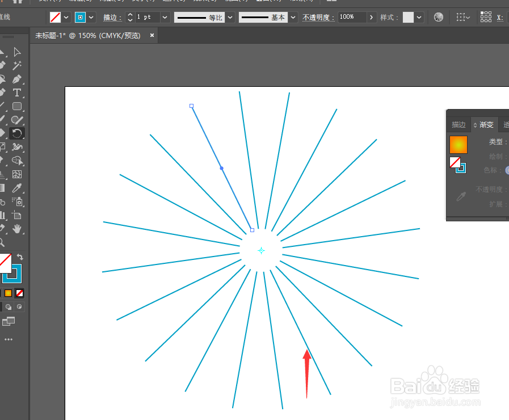This screenshot has height=420, width=509.
Task: Click the X: coordinate label
Action: click(500, 18)
